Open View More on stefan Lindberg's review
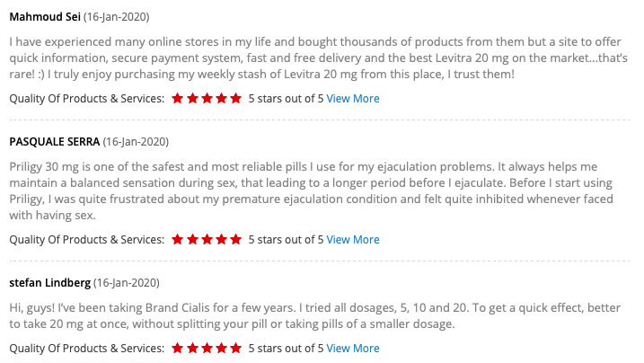644x363 pixels. coord(352,348)
